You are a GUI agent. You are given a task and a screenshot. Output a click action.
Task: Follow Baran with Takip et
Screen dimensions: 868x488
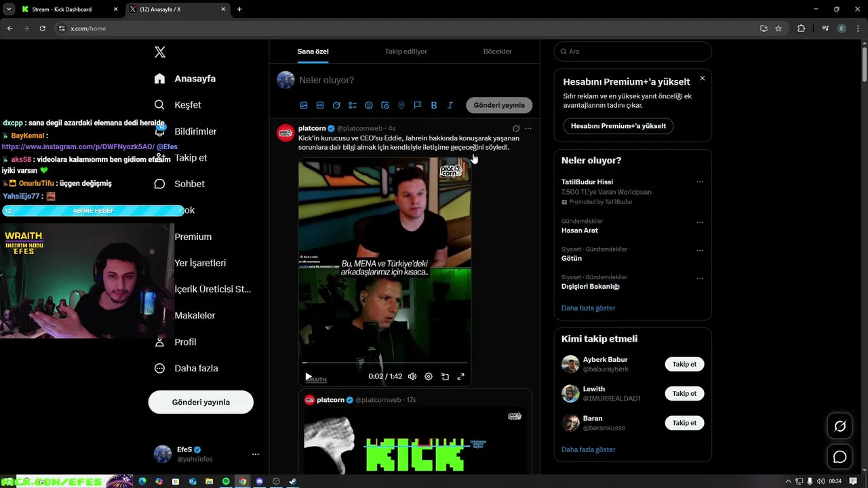click(684, 422)
